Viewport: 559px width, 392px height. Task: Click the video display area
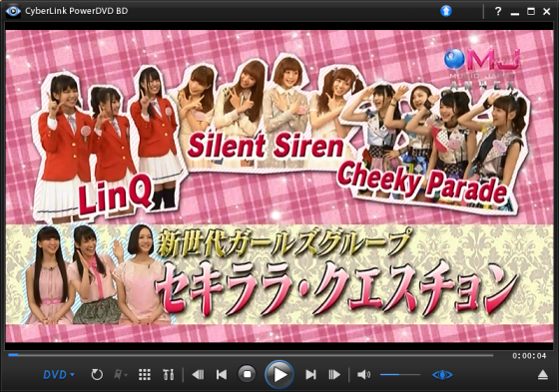tap(279, 186)
